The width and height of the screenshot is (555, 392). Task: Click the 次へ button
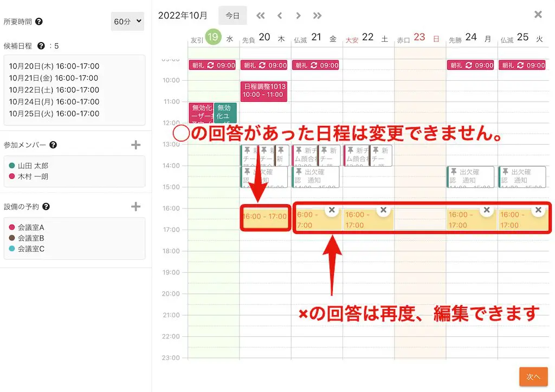(x=533, y=377)
